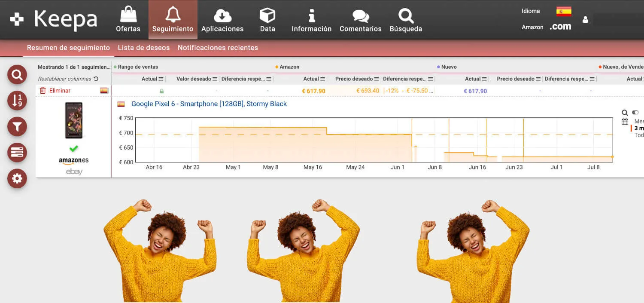Open the funnel filter sidebar button
Viewport: 644px width, 303px height.
tap(17, 126)
